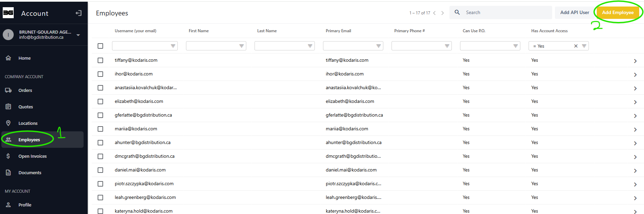
Task: Open dmcgrath@bgdistribution.ca row details chevron
Action: pos(635,157)
